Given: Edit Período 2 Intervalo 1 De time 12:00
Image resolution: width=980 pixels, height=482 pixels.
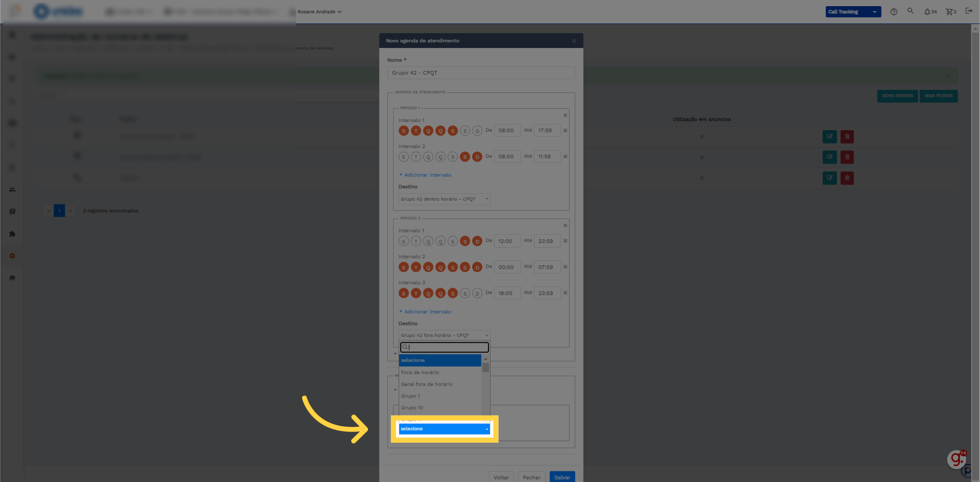Looking at the screenshot, I should click(x=507, y=241).
